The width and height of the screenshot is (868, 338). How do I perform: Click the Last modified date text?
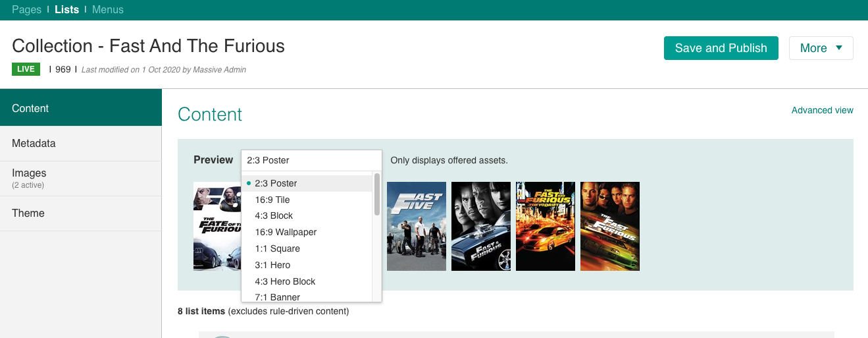[164, 69]
